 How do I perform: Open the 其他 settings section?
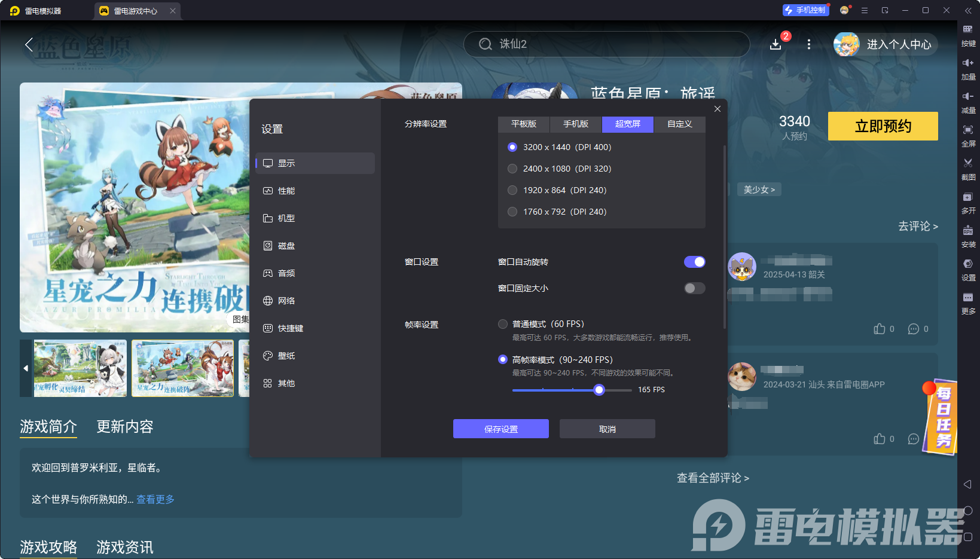315,383
